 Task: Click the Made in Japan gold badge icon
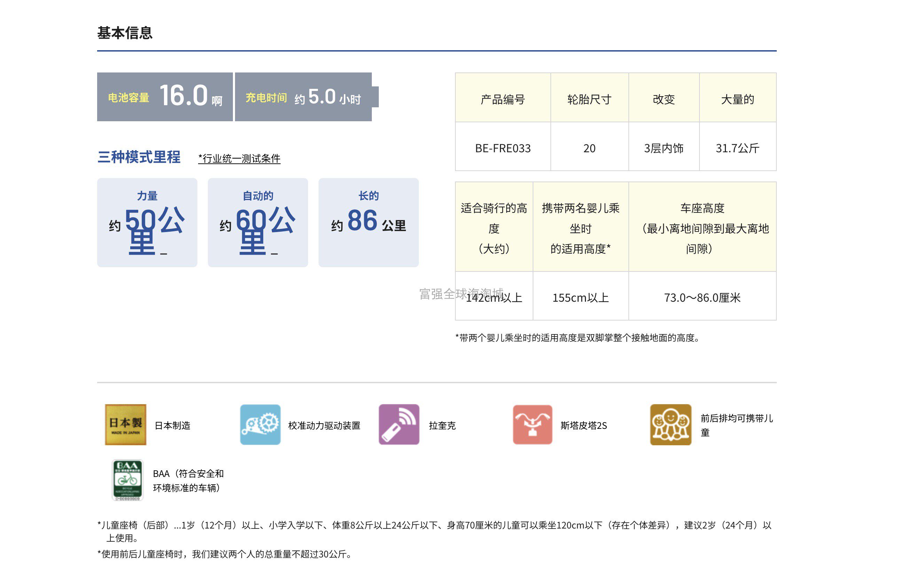coord(125,424)
